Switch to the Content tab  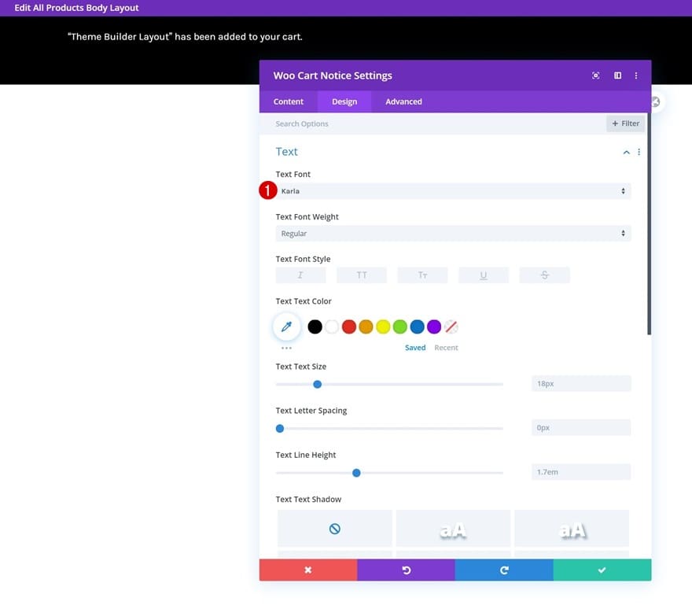288,101
